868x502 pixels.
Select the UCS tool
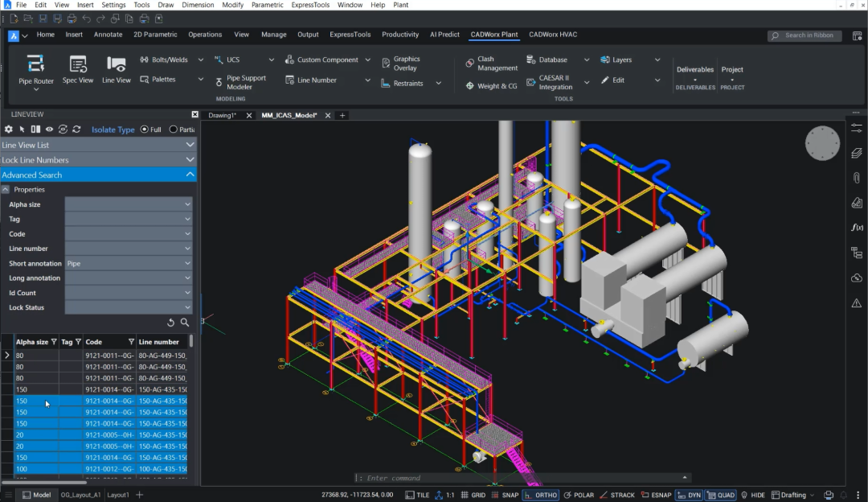[x=227, y=60]
